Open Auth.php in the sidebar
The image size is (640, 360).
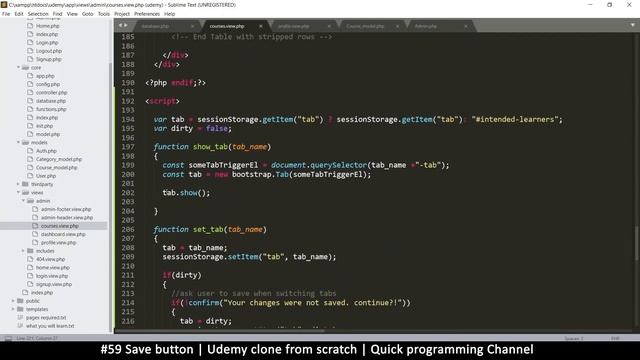pos(46,151)
